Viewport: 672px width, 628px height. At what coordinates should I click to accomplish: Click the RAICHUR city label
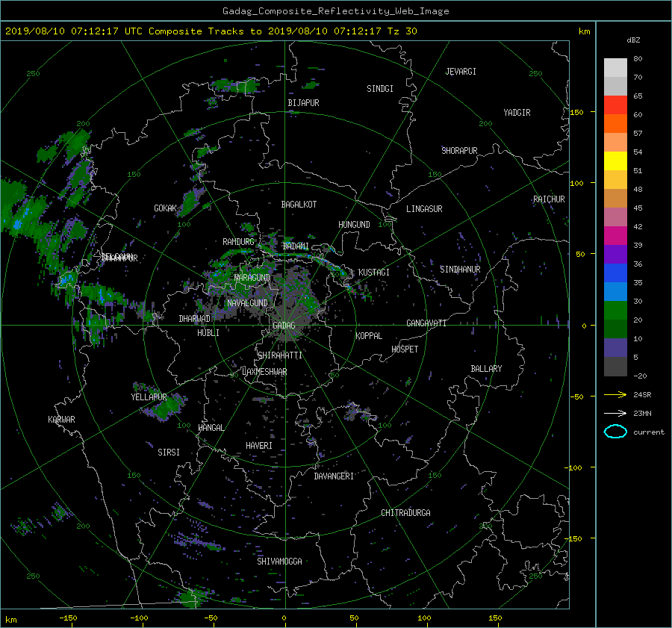point(549,199)
